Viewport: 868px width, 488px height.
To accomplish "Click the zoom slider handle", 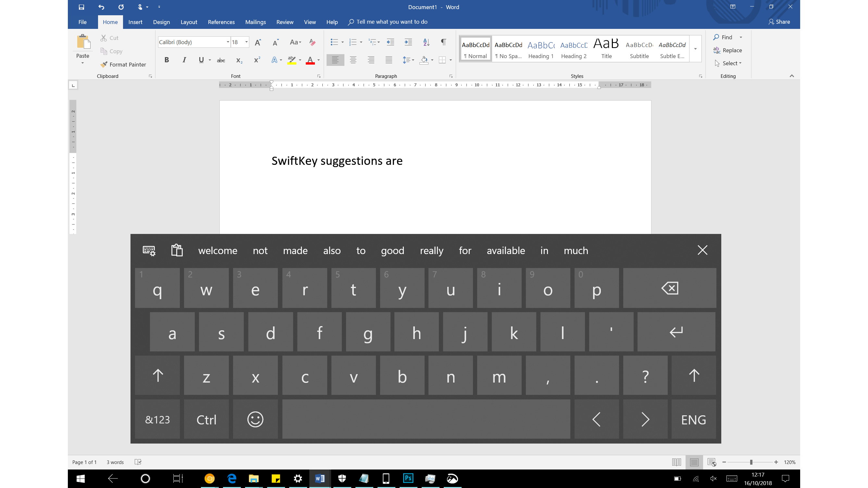I will coord(751,462).
